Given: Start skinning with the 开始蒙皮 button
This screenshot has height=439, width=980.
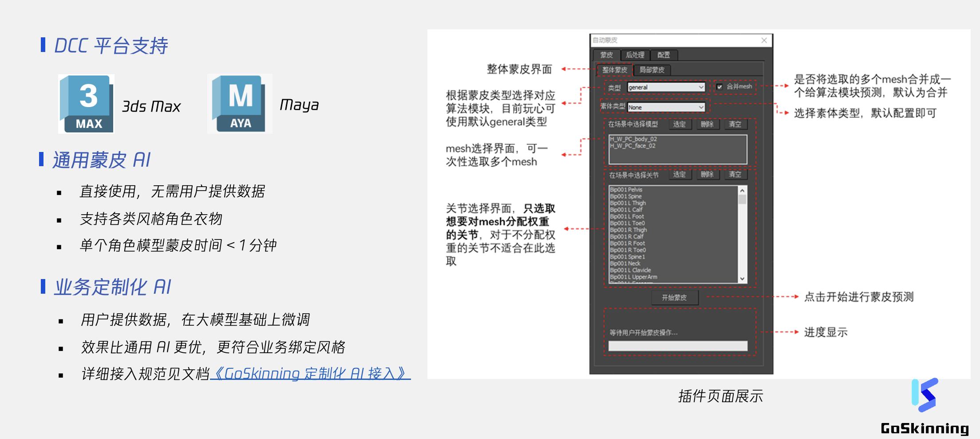Looking at the screenshot, I should [x=674, y=298].
